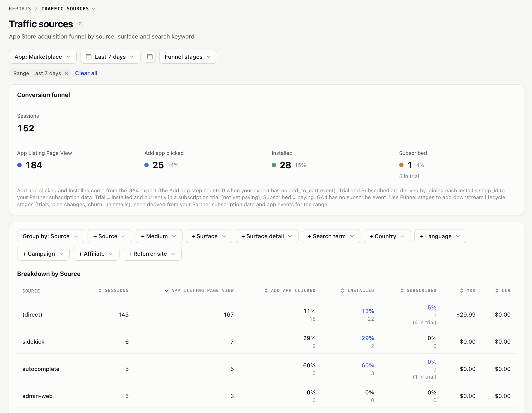Open the Last 7 days range dropdown
Screen dimensions: 532x413
pos(110,57)
